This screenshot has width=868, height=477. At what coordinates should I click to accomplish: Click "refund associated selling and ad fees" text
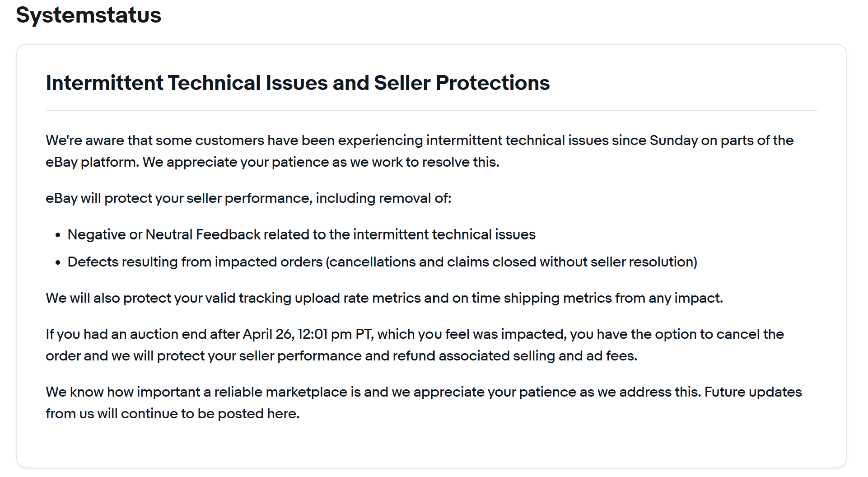[515, 356]
